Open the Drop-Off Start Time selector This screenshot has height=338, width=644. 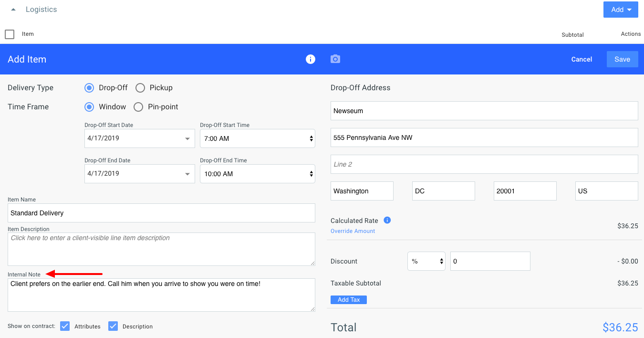(x=258, y=138)
